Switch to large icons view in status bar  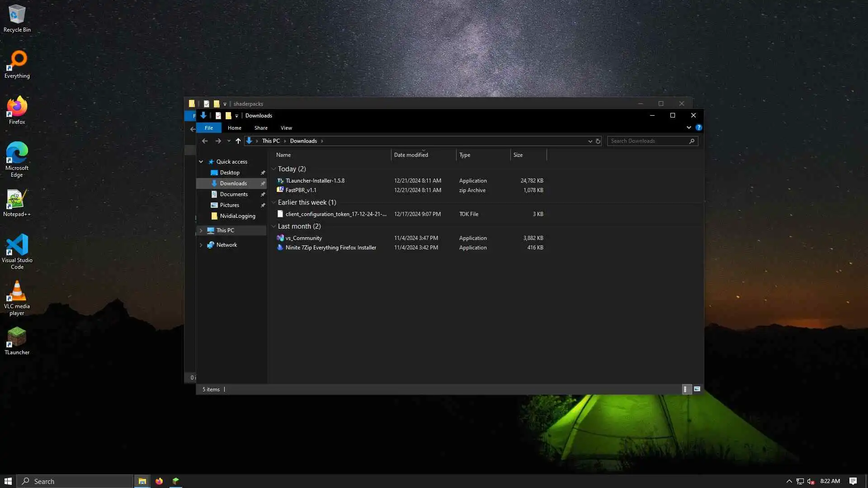click(x=697, y=389)
